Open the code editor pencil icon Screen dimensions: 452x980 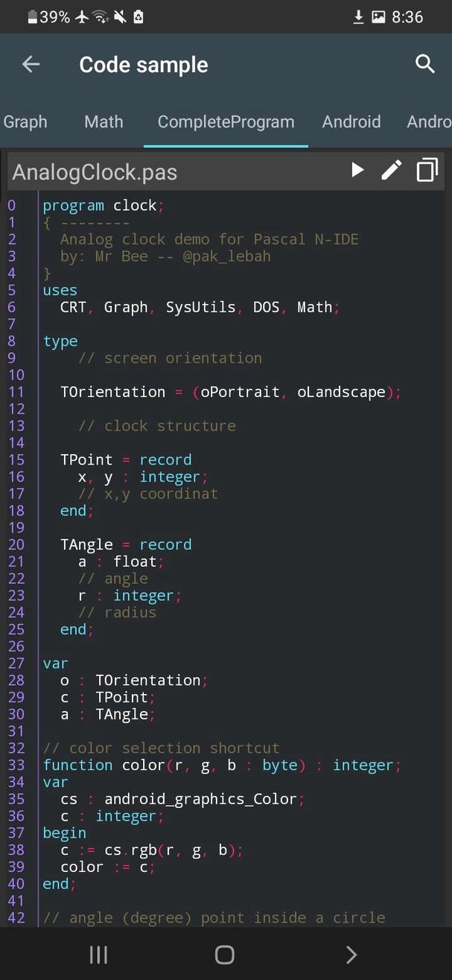391,170
